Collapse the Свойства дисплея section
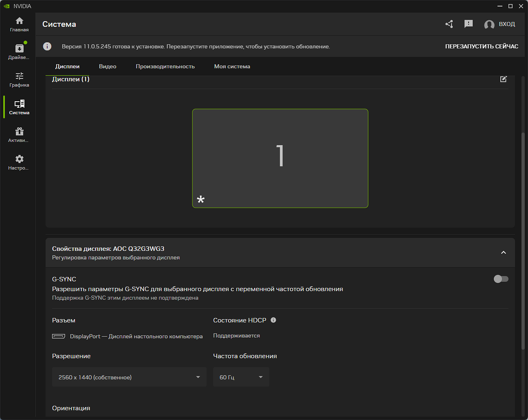 [503, 252]
